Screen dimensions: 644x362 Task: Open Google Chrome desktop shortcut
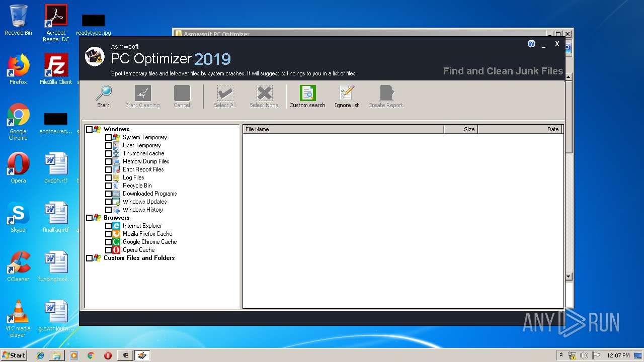click(x=18, y=122)
